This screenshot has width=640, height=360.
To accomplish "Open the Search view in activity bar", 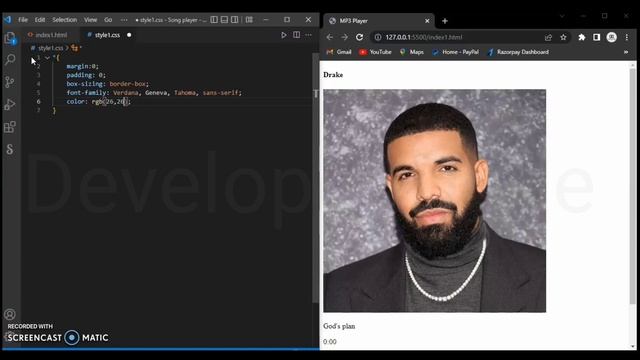I will pyautogui.click(x=10, y=60).
